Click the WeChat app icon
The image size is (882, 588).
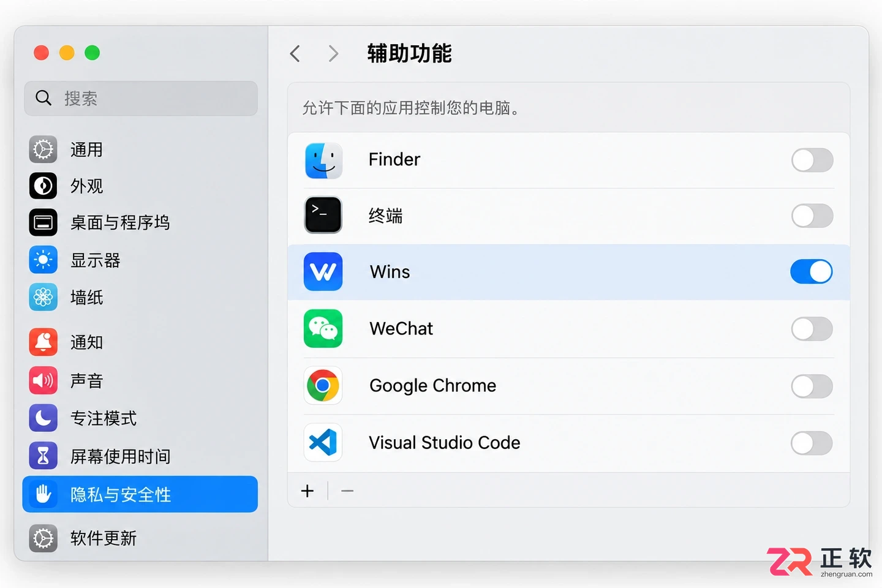click(323, 329)
